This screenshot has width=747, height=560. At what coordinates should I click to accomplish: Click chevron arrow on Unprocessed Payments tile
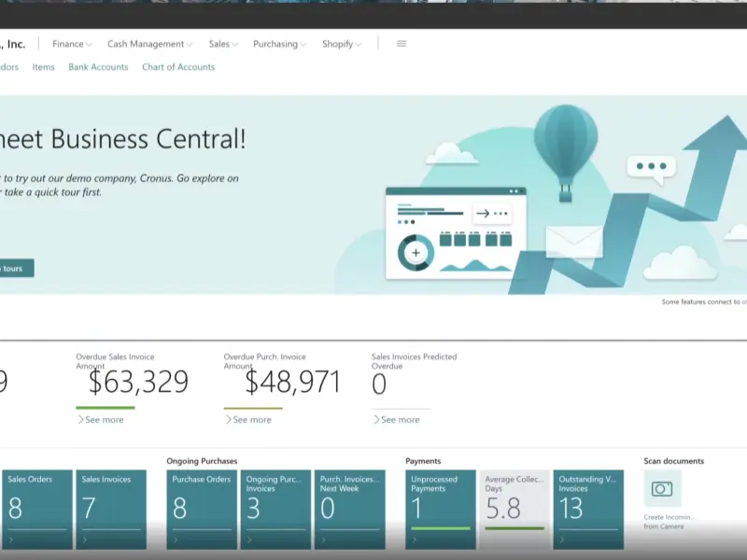point(415,539)
